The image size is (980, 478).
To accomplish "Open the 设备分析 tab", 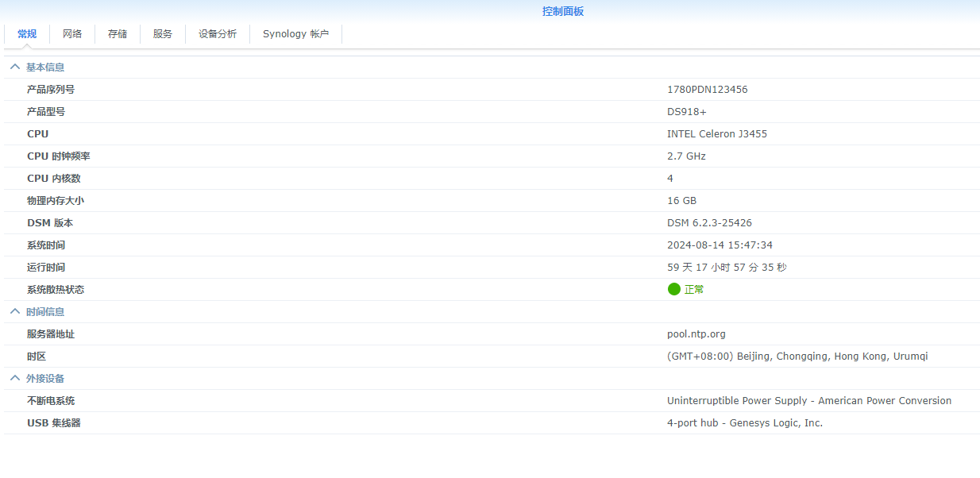I will 218,34.
